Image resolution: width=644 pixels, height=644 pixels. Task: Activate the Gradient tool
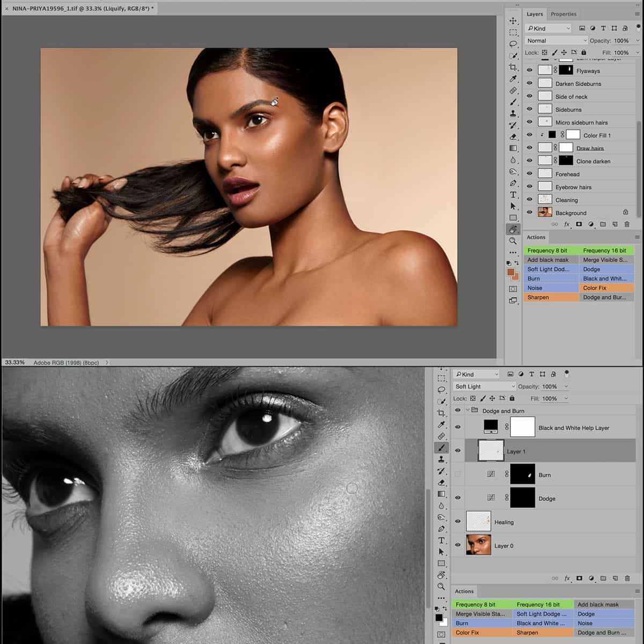pos(514,149)
